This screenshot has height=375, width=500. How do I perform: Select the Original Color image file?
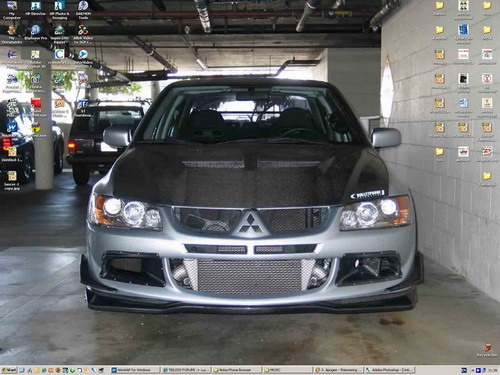[x=487, y=154]
